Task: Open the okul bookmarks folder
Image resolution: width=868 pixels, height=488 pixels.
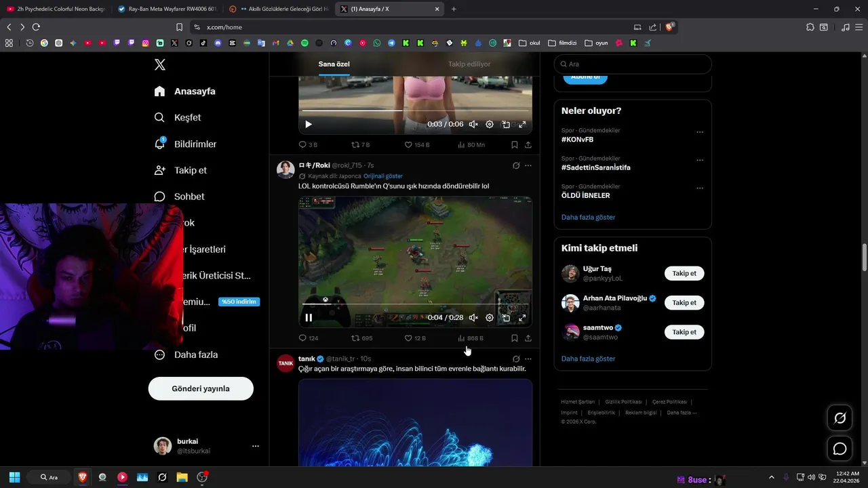Action: pos(529,43)
